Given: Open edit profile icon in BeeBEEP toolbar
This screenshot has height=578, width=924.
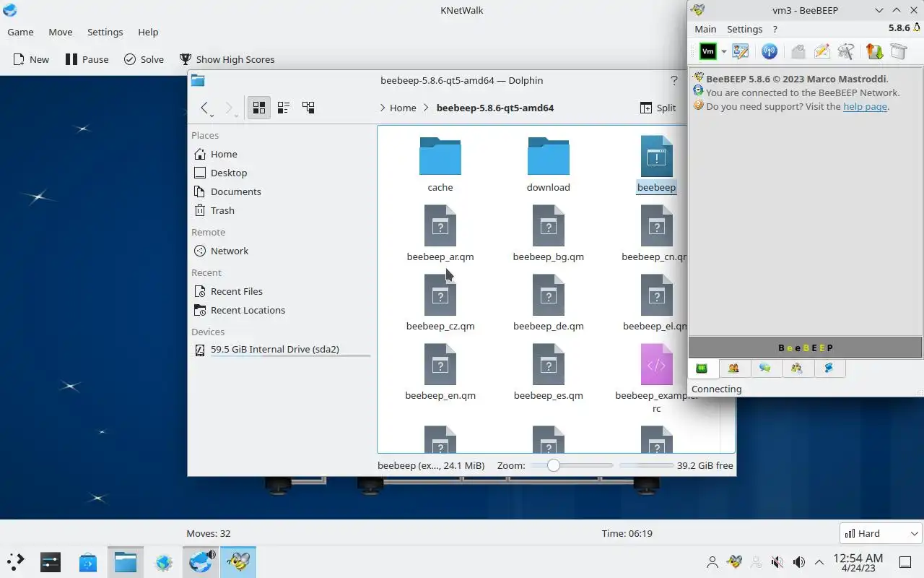Looking at the screenshot, I should pos(741,51).
